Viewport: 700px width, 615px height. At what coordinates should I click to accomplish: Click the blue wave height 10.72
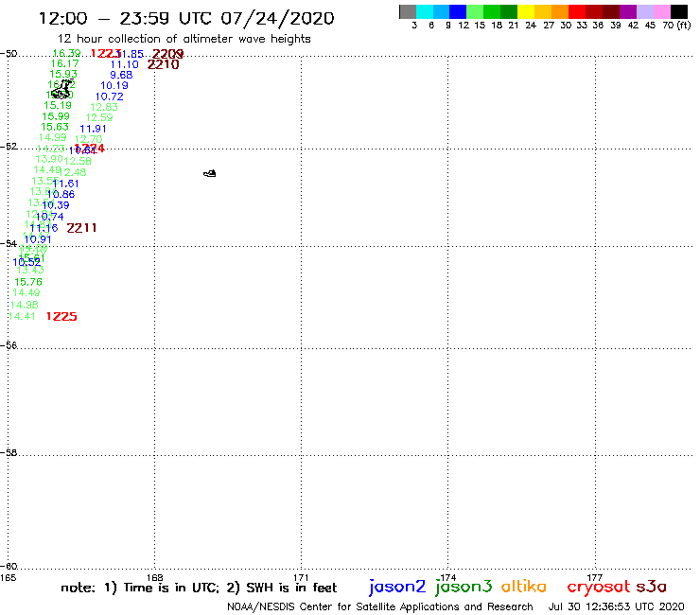pos(110,97)
